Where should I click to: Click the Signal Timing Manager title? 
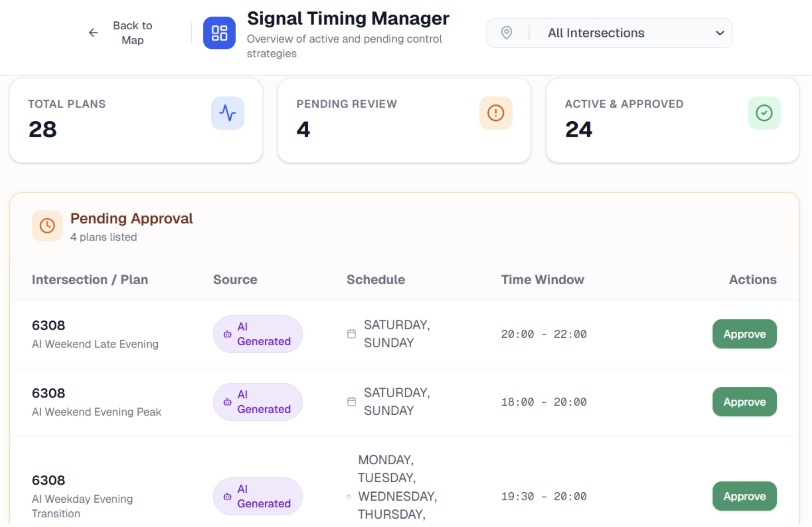(x=348, y=18)
